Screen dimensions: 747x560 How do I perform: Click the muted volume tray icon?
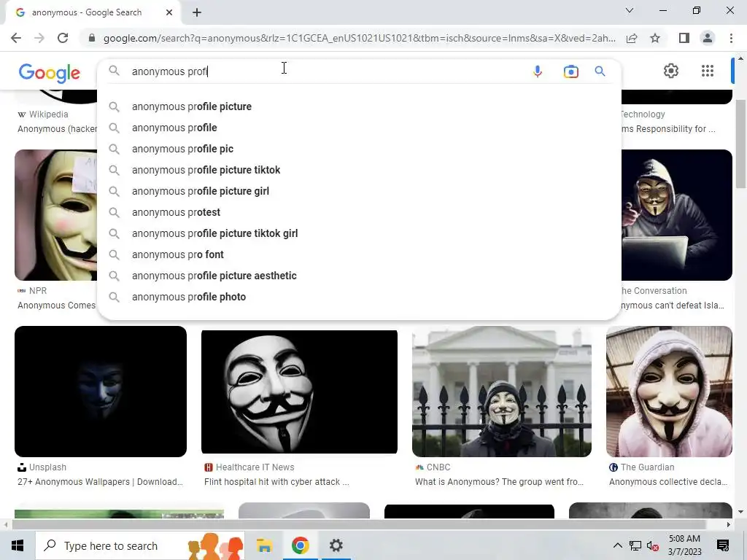click(x=653, y=546)
